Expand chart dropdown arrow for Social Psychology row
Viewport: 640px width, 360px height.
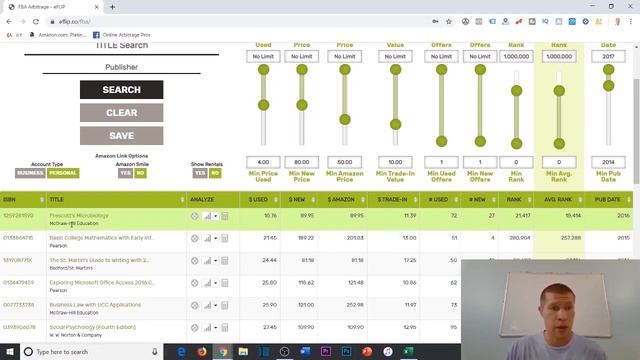coord(216,328)
